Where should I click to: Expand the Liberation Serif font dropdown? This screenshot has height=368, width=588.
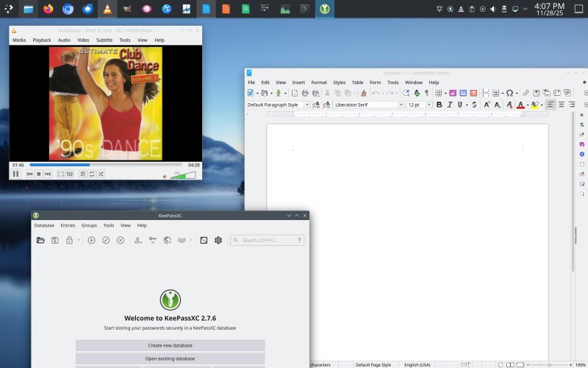click(401, 105)
